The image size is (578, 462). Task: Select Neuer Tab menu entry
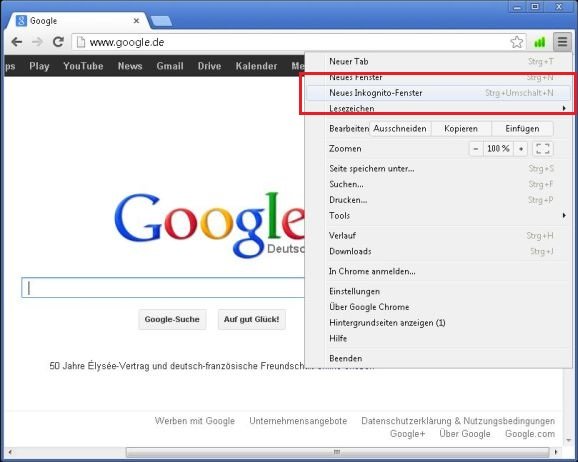[x=439, y=61]
